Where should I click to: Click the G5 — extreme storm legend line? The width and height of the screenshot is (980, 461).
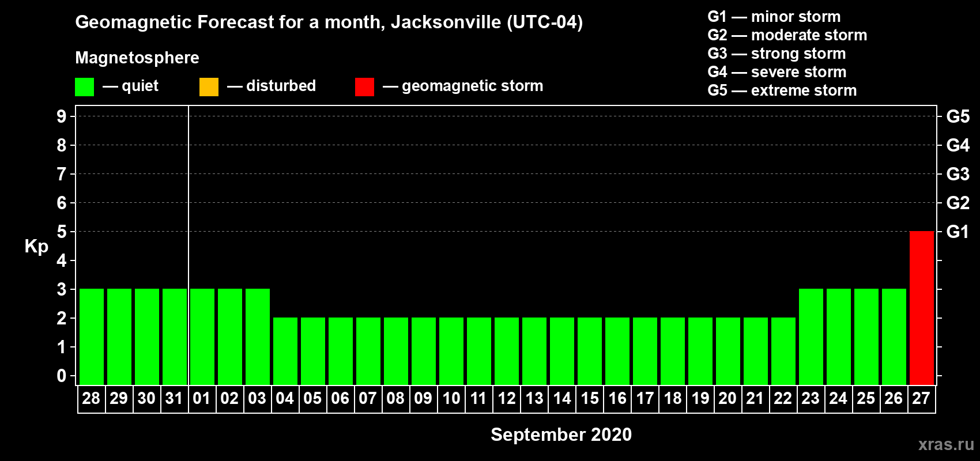(782, 90)
